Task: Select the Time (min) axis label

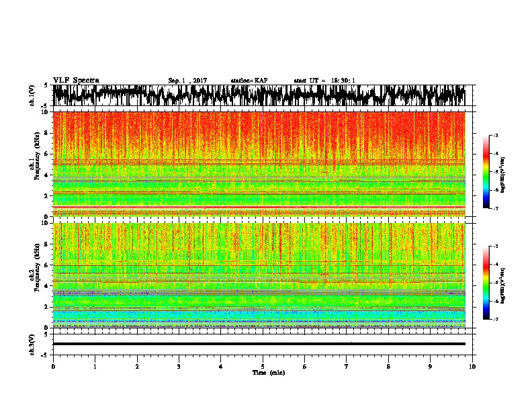Action: point(269,373)
